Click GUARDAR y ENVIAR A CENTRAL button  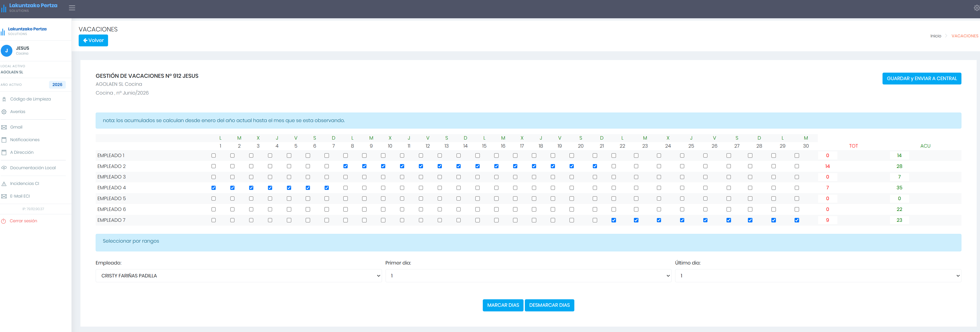pyautogui.click(x=921, y=79)
